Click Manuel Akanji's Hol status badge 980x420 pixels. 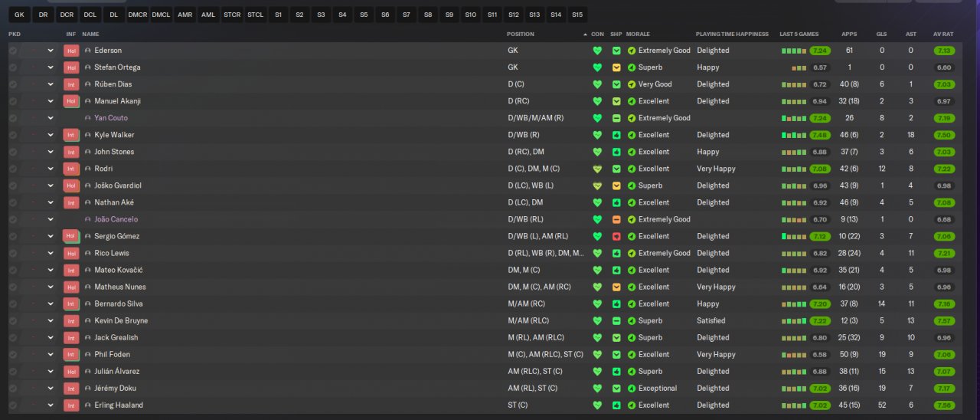71,101
